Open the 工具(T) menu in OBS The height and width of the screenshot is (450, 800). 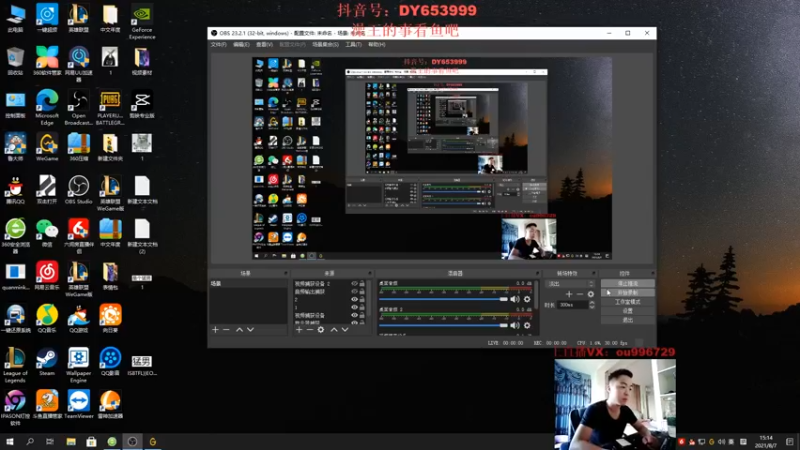pyautogui.click(x=353, y=45)
